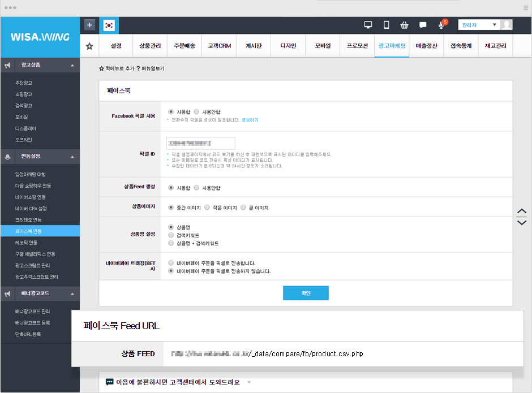Collapse the 연동설정 sidebar section
This screenshot has width=532, height=393.
coord(72,157)
